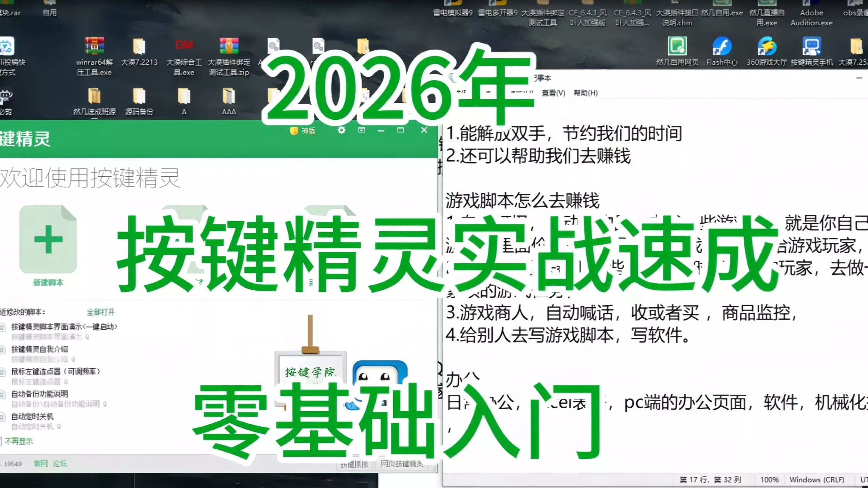Launch 大漠综合工具.exe desktop icon
The image size is (868, 488).
[184, 56]
